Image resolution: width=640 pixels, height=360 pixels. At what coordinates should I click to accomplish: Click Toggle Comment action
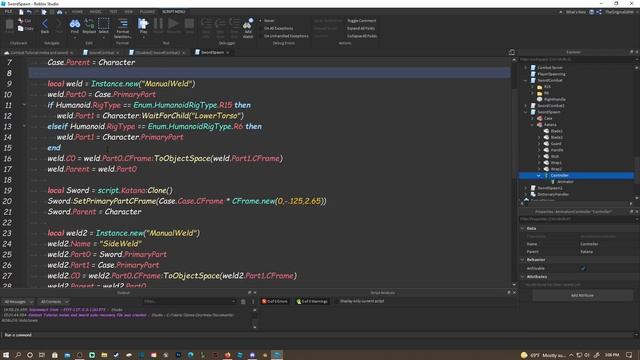[x=362, y=20]
